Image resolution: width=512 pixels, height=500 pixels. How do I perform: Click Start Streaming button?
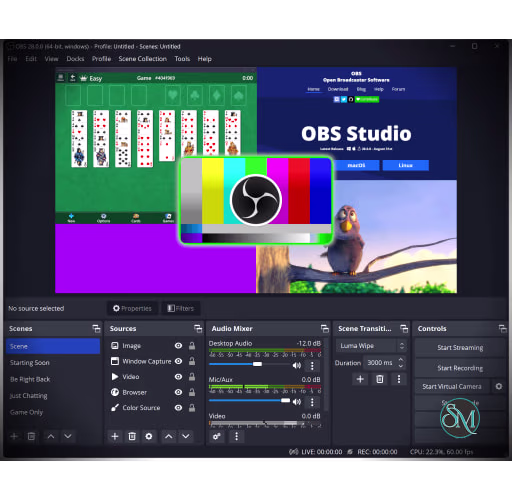coord(460,348)
